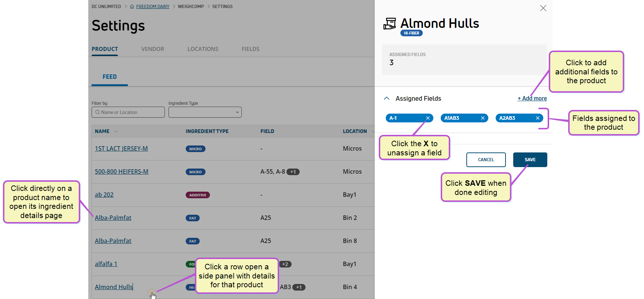644x299 pixels.
Task: Click the Almond Hulls product icon
Action: coord(390,23)
